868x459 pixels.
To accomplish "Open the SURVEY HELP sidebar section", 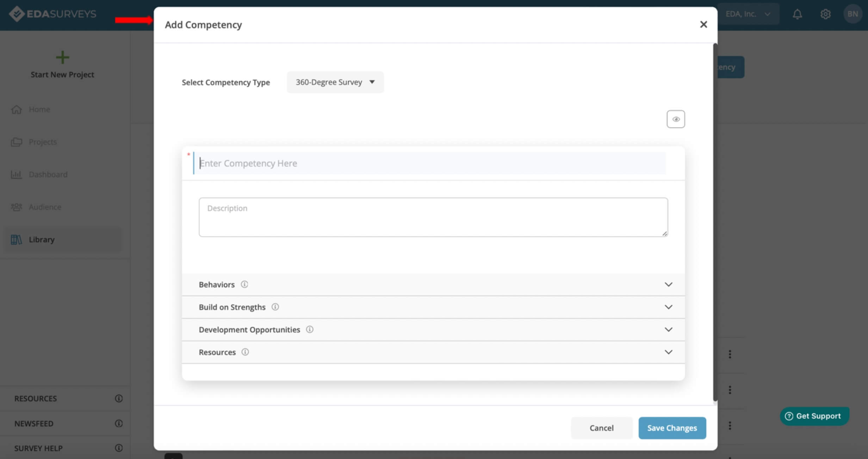I will [65, 448].
